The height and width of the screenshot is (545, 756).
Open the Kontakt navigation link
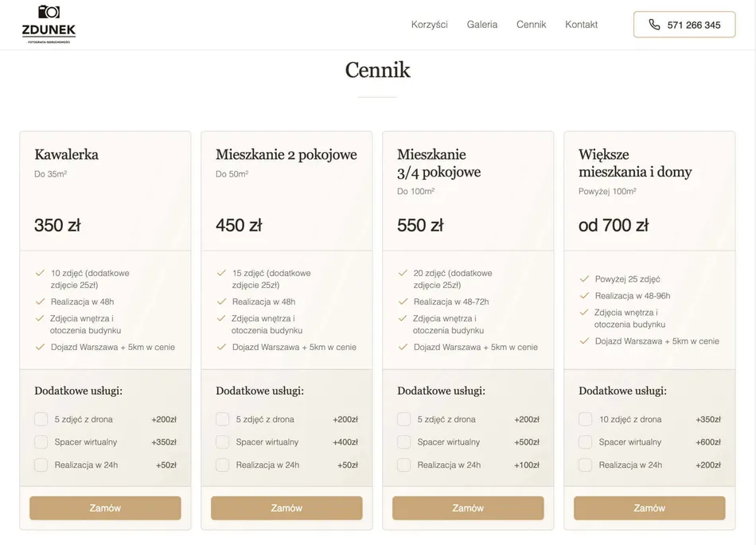point(581,25)
